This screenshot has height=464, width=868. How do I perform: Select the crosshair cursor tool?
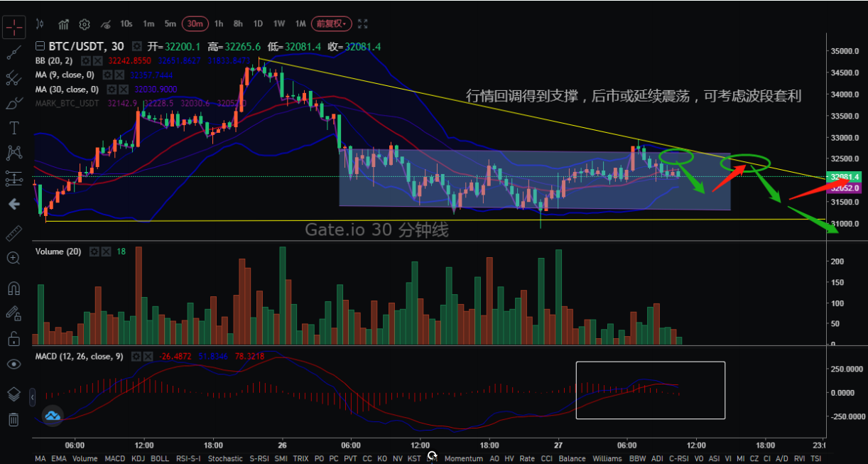(13, 26)
